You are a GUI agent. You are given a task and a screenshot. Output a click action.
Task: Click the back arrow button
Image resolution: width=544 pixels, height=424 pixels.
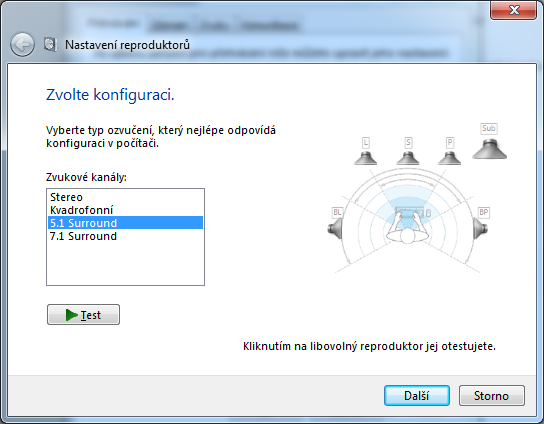tap(22, 45)
